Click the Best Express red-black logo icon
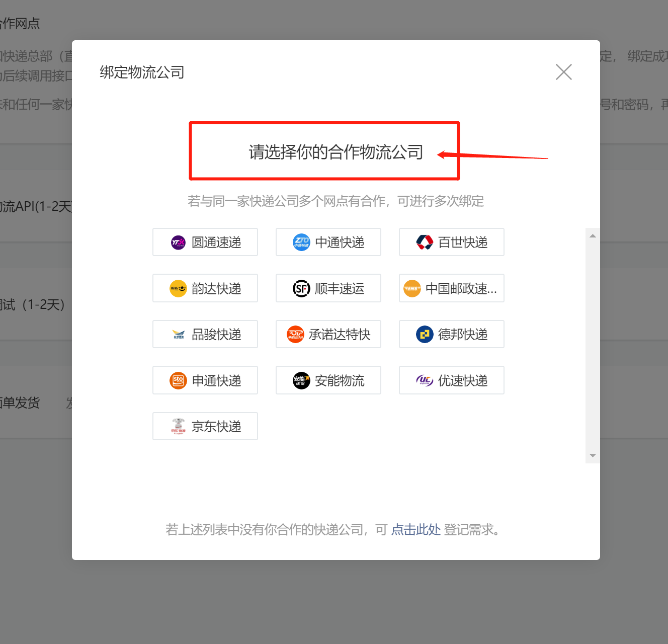Viewport: 668px width, 644px height. pos(425,243)
